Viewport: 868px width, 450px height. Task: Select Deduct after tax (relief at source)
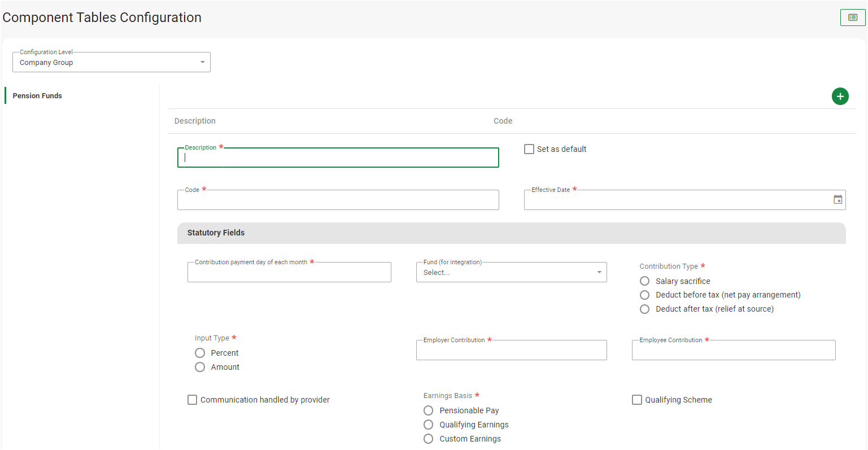[x=644, y=309]
